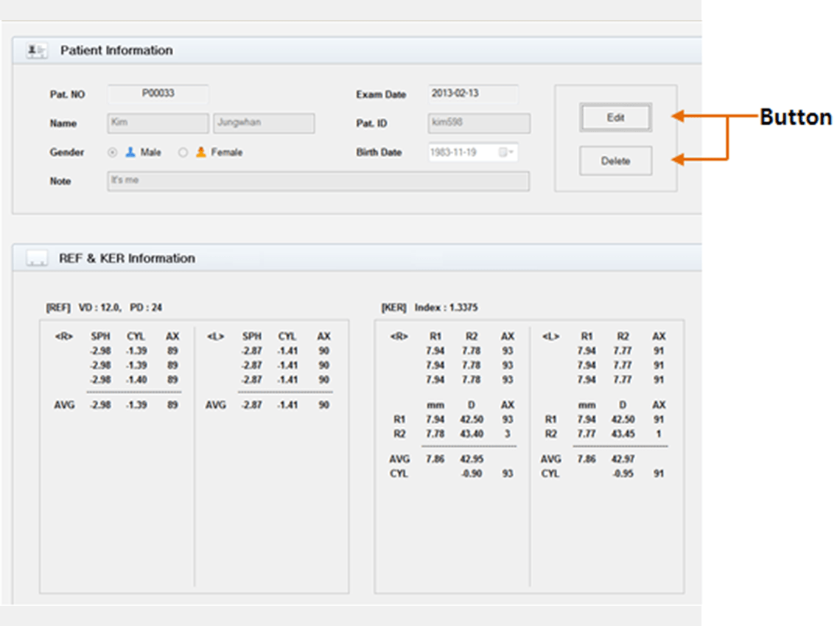Click the left eye KER AVG diopter 42.97
Image resolution: width=840 pixels, height=626 pixels.
[x=623, y=459]
